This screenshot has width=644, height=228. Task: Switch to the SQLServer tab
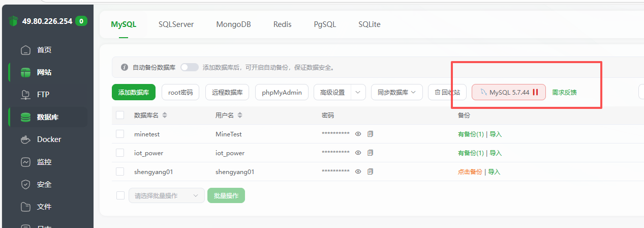click(176, 24)
